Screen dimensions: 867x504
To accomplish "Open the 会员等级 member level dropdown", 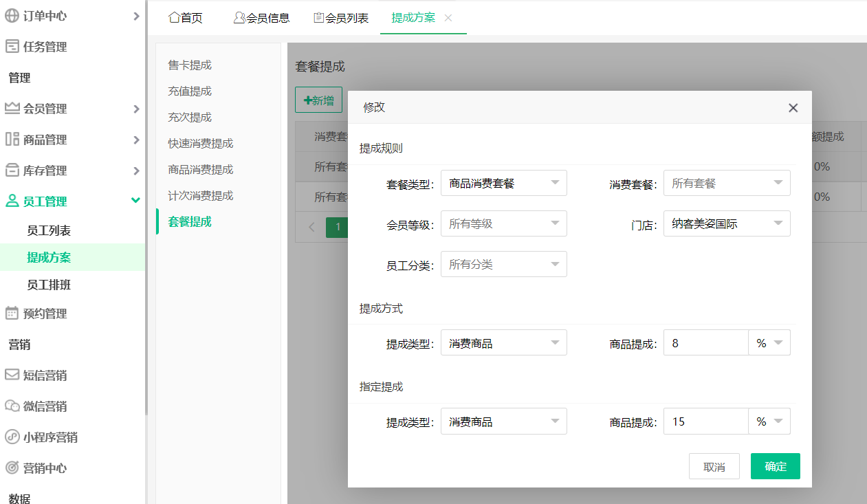I will [503, 223].
